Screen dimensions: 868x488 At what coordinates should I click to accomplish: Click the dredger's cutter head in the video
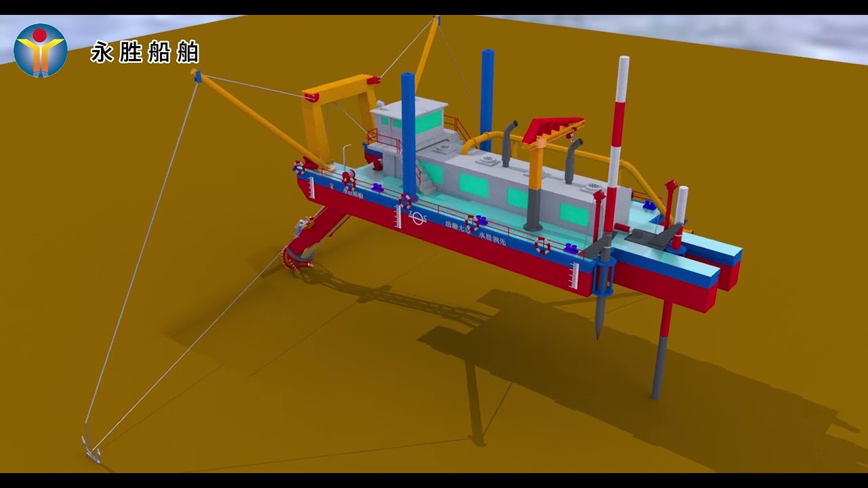[298, 258]
